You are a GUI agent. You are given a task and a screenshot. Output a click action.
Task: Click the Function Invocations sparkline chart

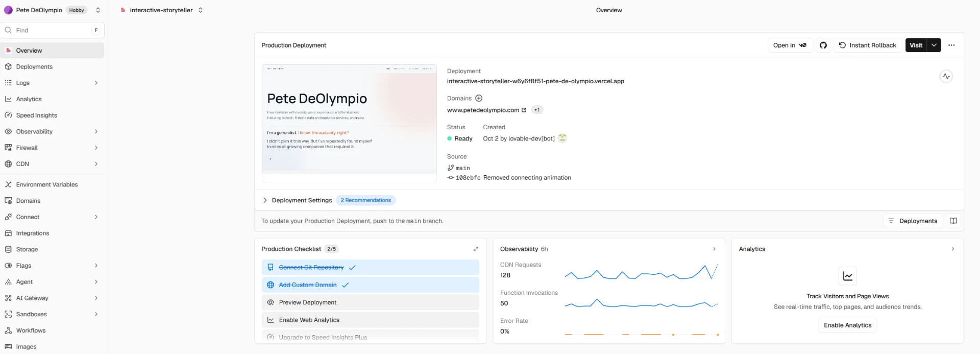[641, 303]
